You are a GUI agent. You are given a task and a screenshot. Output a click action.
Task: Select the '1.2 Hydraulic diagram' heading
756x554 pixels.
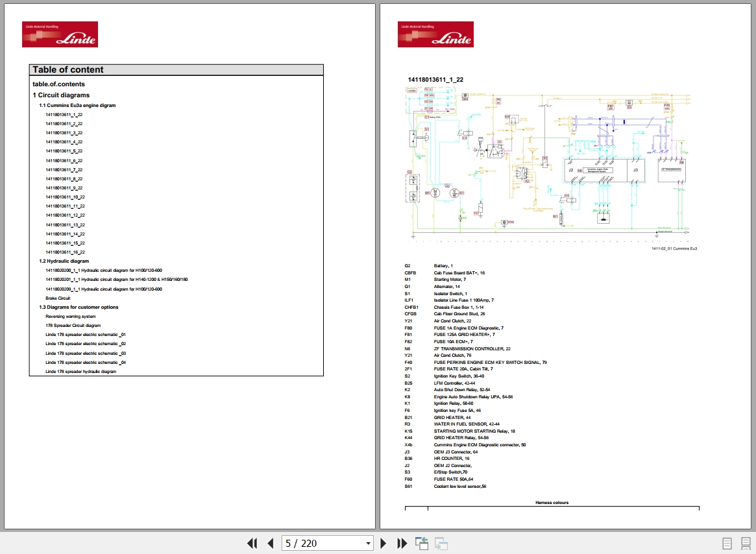pos(64,261)
